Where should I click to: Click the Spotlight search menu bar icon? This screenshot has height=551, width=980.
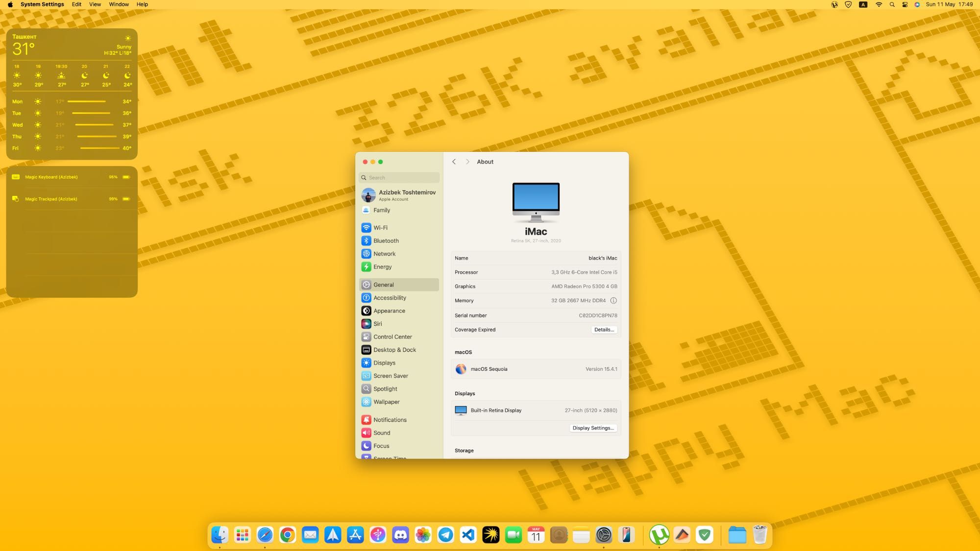point(892,4)
